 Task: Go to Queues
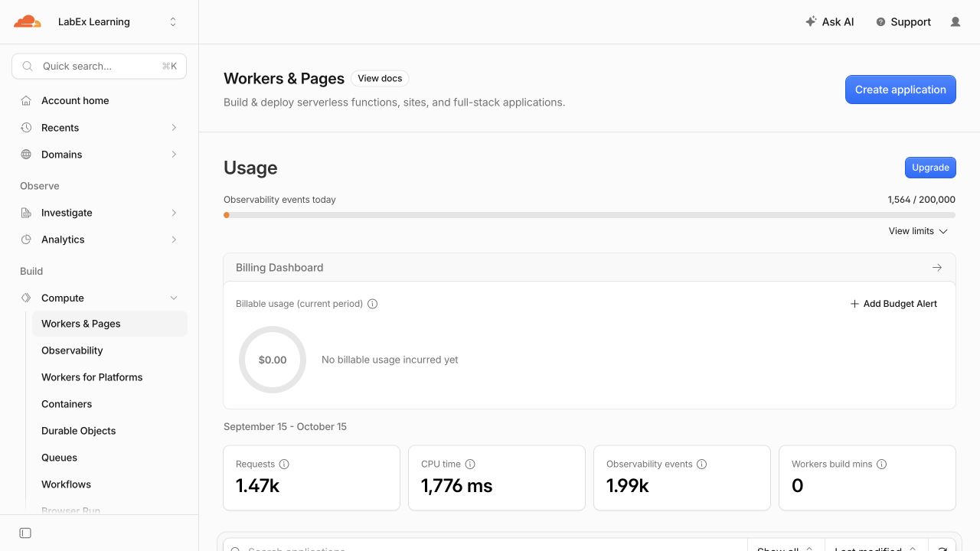[x=109, y=458]
